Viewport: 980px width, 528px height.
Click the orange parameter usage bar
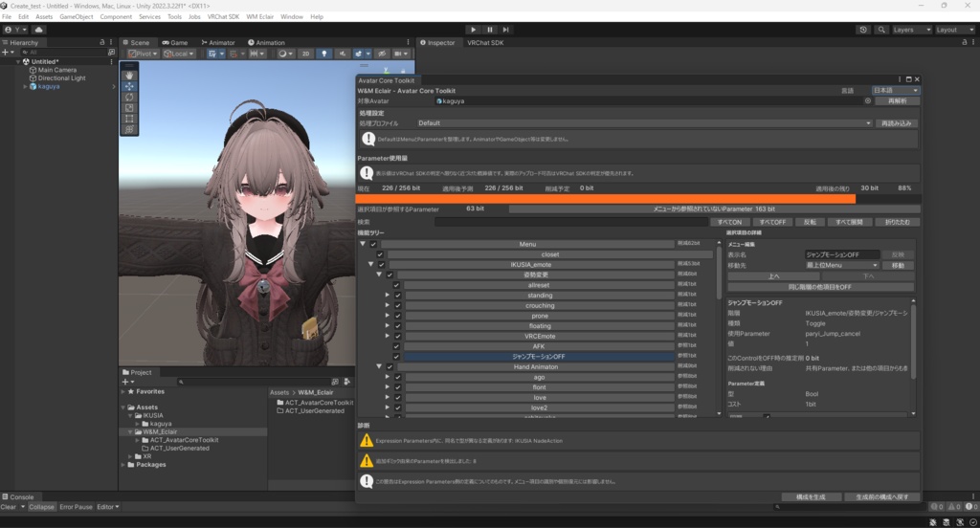click(x=605, y=198)
